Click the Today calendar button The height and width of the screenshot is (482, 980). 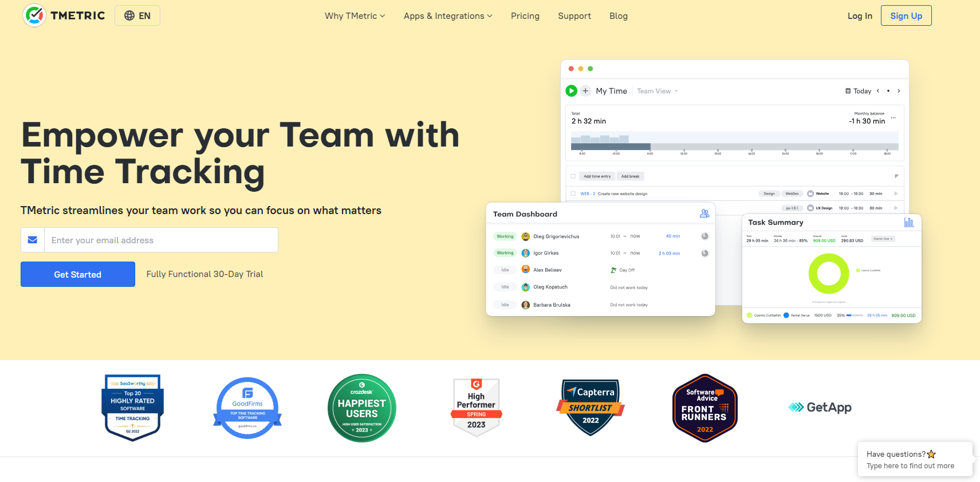click(x=858, y=91)
